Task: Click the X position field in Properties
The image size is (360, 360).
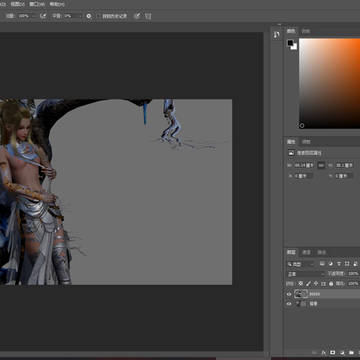Action: click(x=303, y=176)
